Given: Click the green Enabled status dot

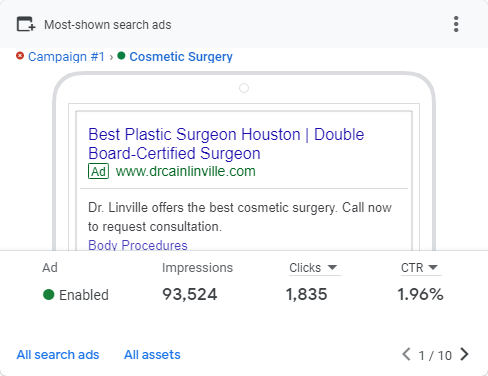Looking at the screenshot, I should coord(49,295).
